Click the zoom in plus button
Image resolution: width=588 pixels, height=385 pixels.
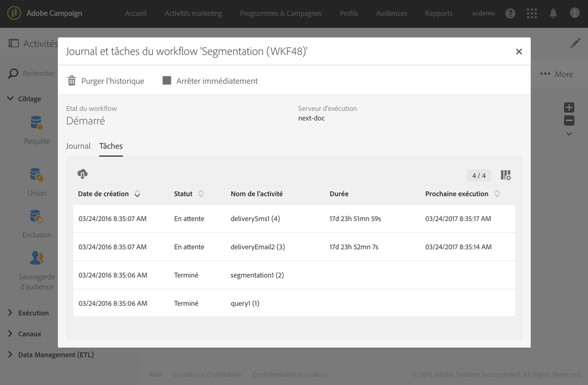tap(569, 107)
